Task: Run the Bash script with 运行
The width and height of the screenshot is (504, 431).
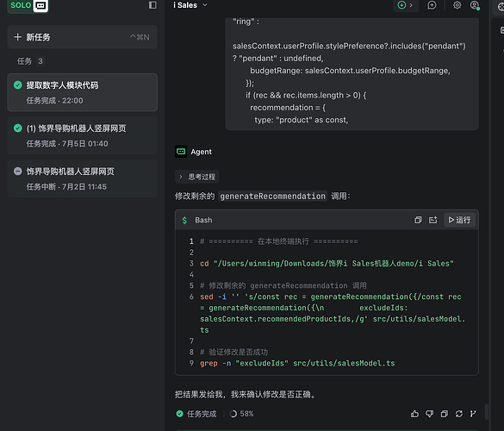Action: pos(459,220)
